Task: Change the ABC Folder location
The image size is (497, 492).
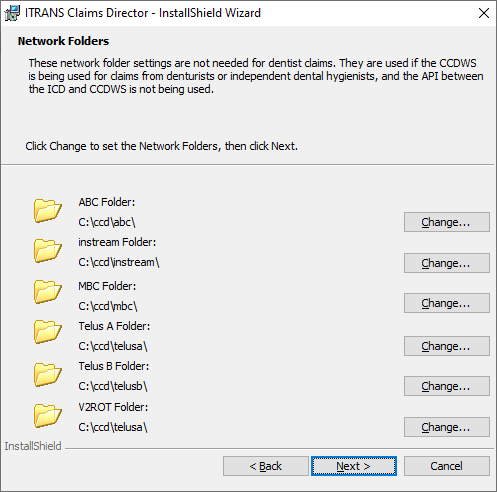Action: coord(447,222)
